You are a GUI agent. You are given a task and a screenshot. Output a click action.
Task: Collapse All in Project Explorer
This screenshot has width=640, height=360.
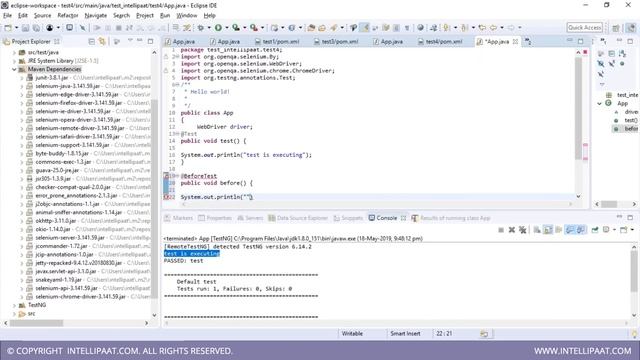91,42
